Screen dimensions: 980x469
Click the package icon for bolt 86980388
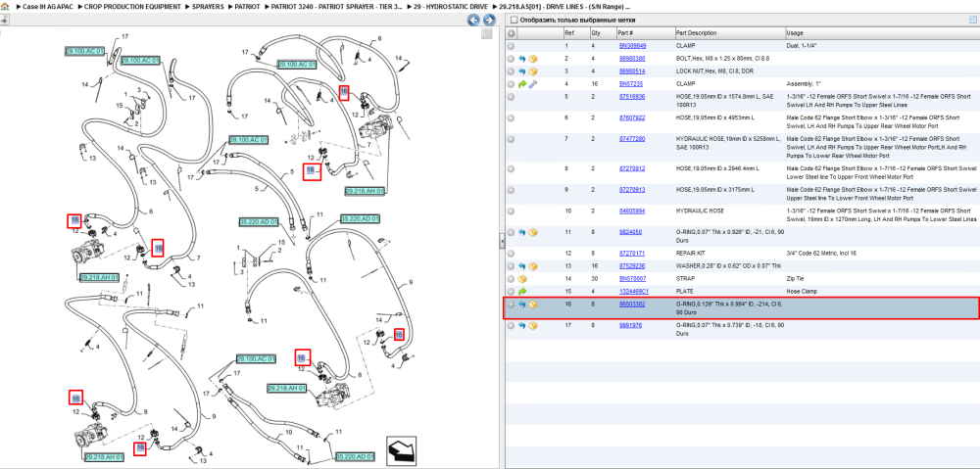click(x=533, y=59)
